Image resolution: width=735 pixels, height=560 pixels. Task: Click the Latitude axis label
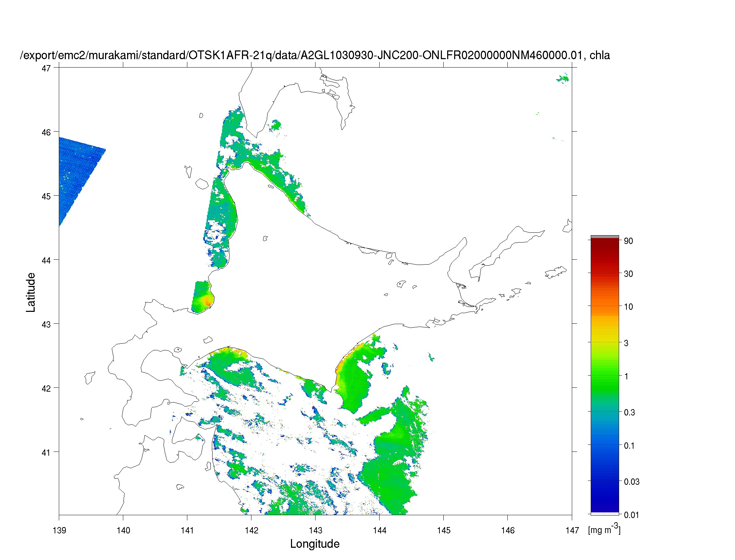(x=31, y=292)
